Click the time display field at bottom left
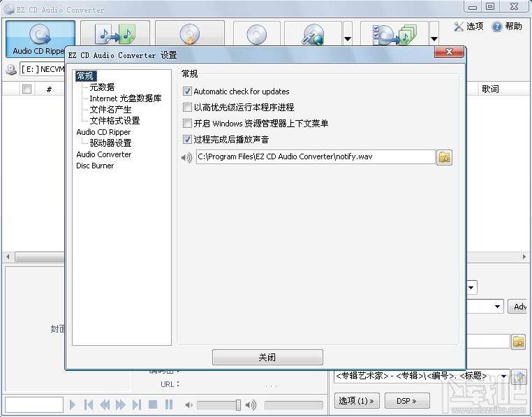 point(34,404)
